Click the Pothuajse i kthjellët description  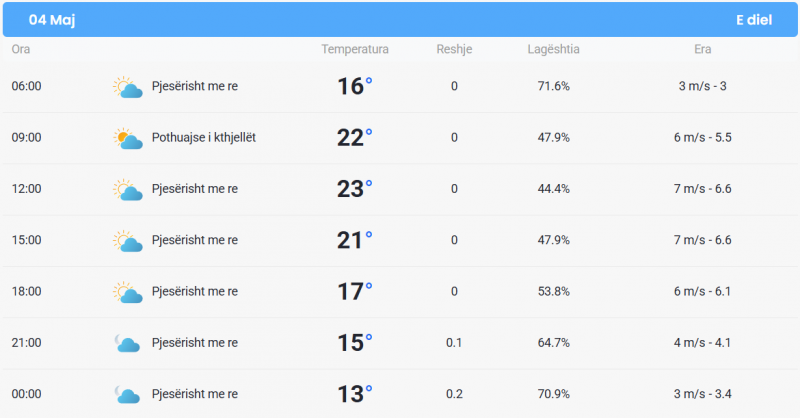[x=204, y=138]
